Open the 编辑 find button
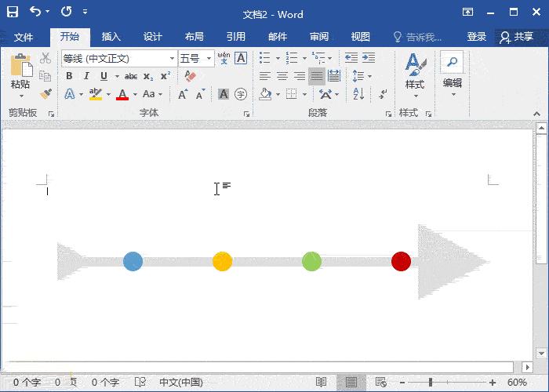Screen dimensions: 549x392 coord(452,74)
